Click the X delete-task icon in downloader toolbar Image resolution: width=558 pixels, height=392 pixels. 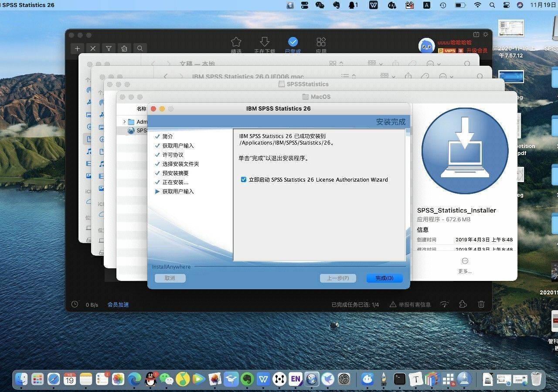[93, 48]
